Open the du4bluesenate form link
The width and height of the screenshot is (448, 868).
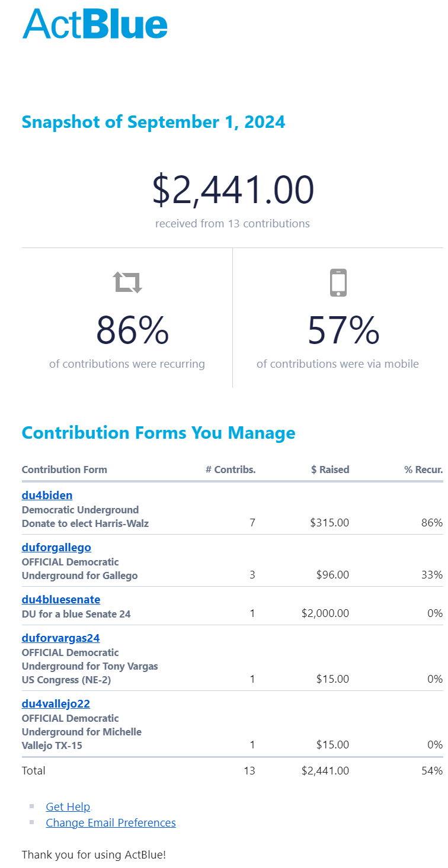point(61,600)
